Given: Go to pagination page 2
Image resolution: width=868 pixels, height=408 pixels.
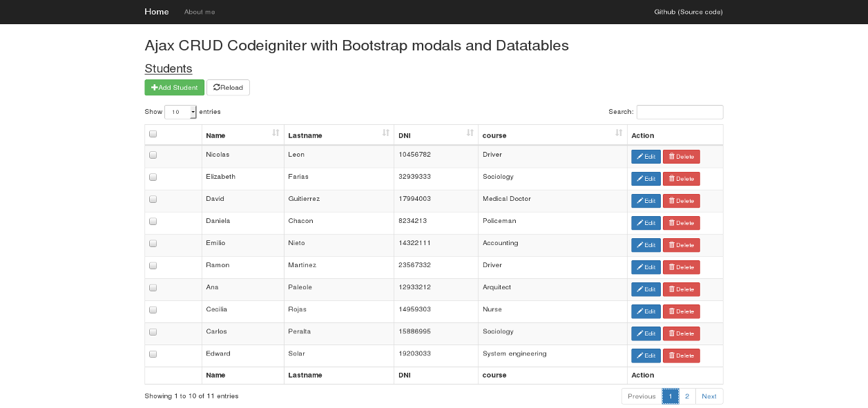Looking at the screenshot, I should (687, 396).
